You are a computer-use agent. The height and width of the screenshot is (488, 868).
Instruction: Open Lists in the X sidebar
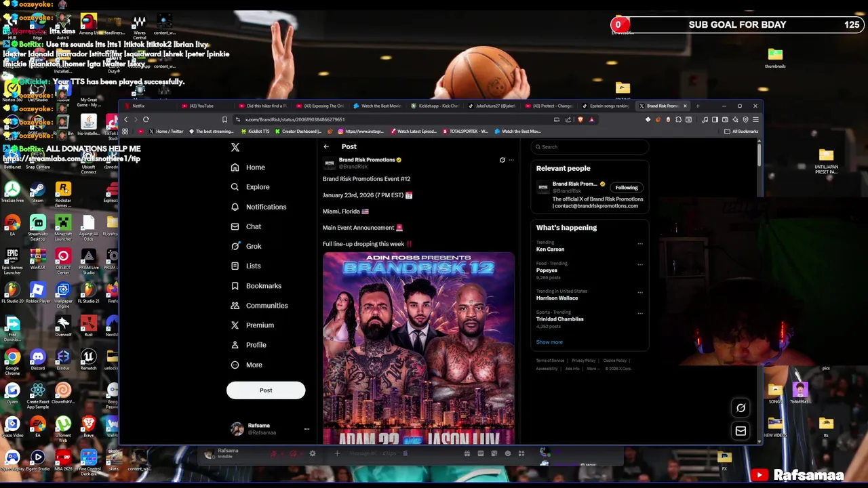tap(245, 266)
